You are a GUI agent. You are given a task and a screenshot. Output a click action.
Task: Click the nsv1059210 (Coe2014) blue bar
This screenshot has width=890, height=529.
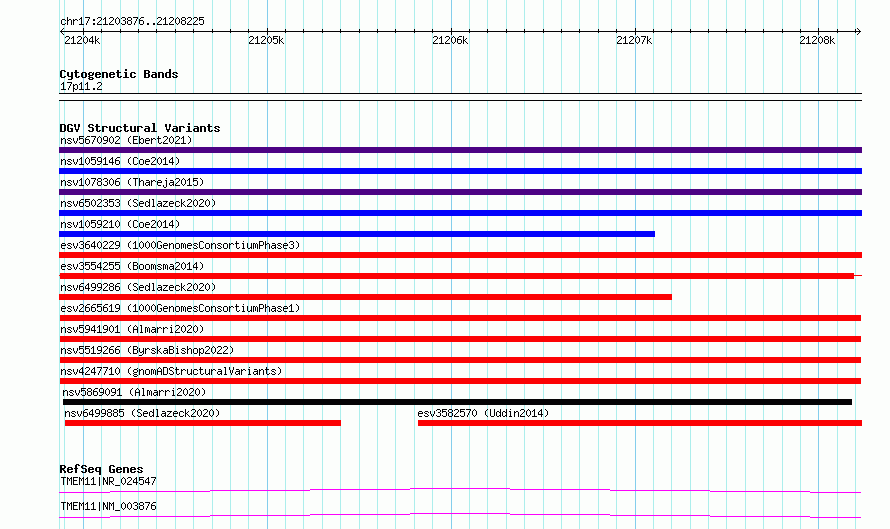coord(357,234)
